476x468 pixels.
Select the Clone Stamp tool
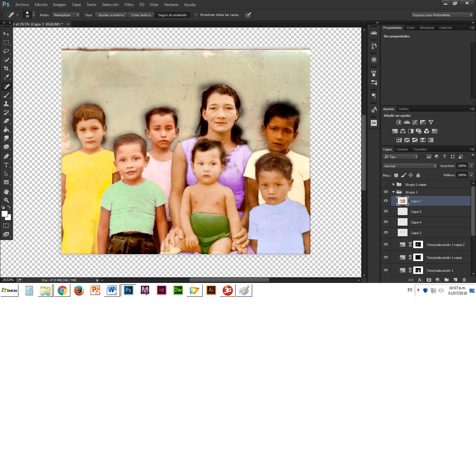pos(6,104)
